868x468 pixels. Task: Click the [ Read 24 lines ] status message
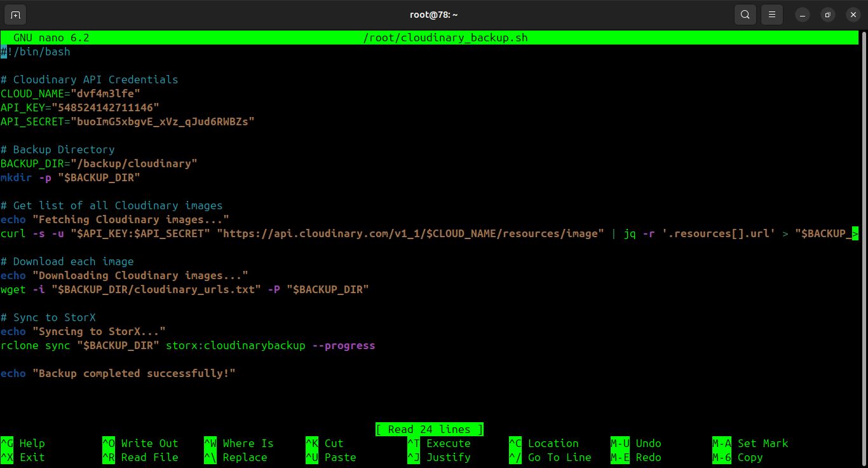pyautogui.click(x=430, y=429)
